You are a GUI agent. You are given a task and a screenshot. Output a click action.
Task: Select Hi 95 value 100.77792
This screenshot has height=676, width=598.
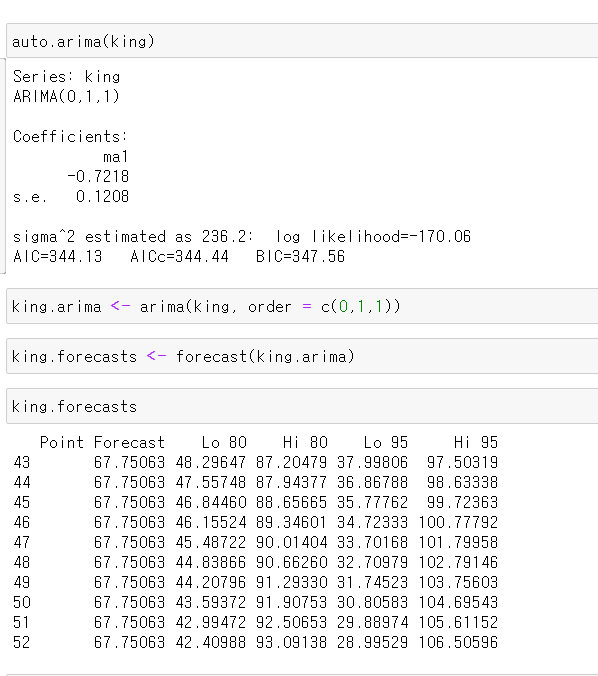[458, 523]
